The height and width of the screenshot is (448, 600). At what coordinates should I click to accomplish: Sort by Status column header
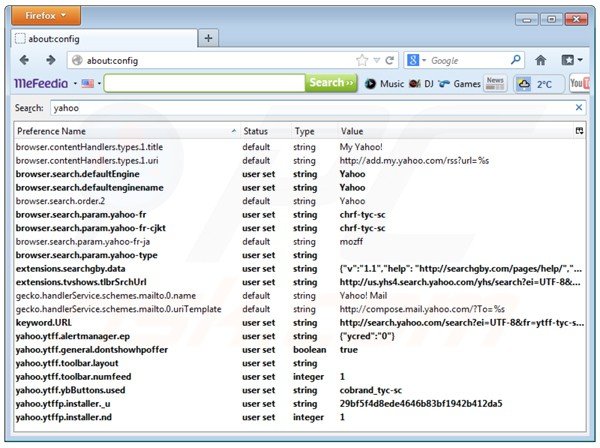265,131
